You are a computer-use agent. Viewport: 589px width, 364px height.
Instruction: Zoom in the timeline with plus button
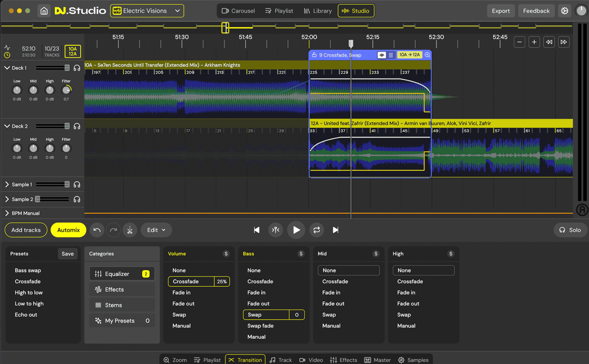(x=534, y=42)
